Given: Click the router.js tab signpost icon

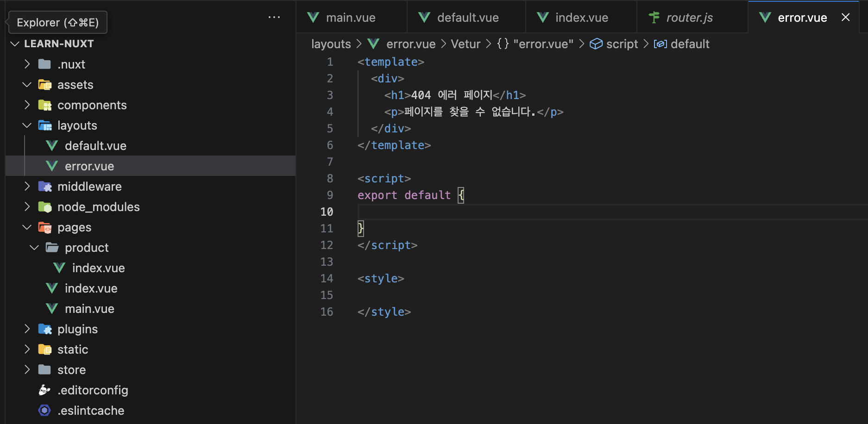Looking at the screenshot, I should pos(654,18).
